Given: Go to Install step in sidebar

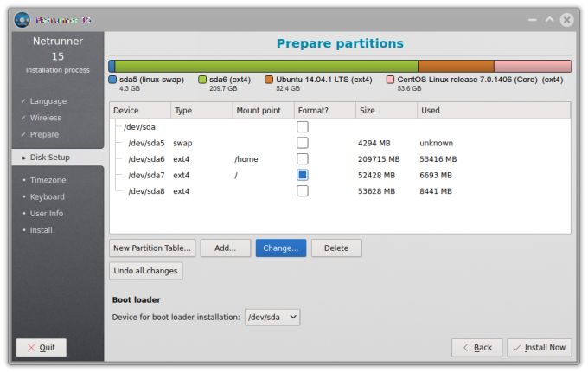Looking at the screenshot, I should [x=41, y=230].
